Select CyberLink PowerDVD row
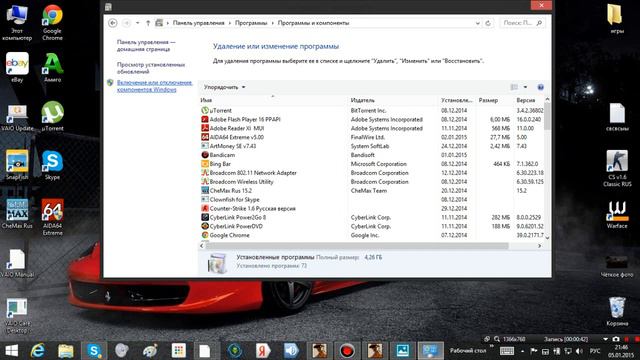The height and width of the screenshot is (360, 640). (371, 227)
